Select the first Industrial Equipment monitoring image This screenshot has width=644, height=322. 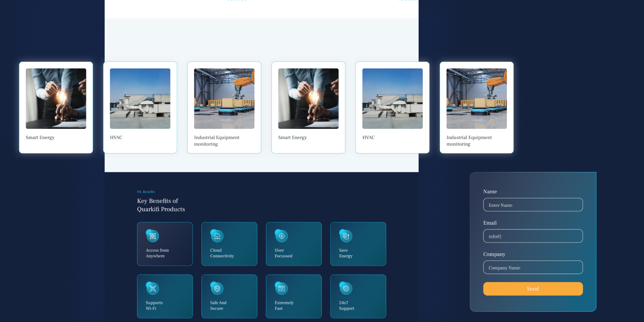click(x=224, y=98)
